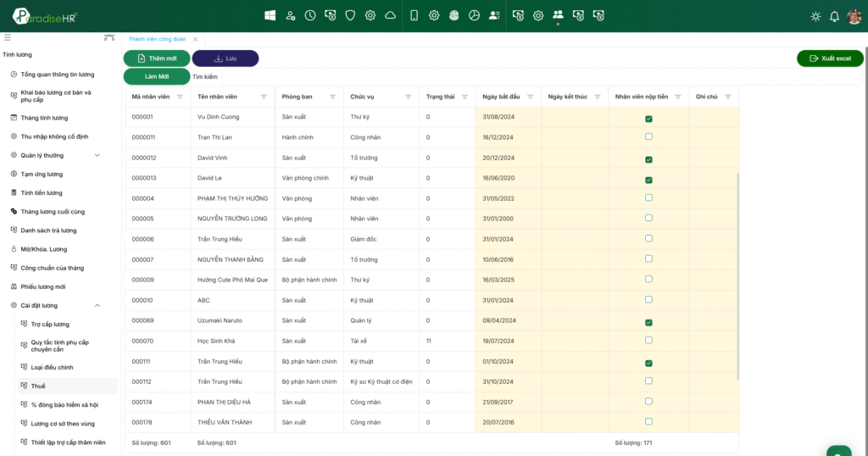The image size is (868, 456).
Task: Open notifications bell icon
Action: [x=834, y=17]
